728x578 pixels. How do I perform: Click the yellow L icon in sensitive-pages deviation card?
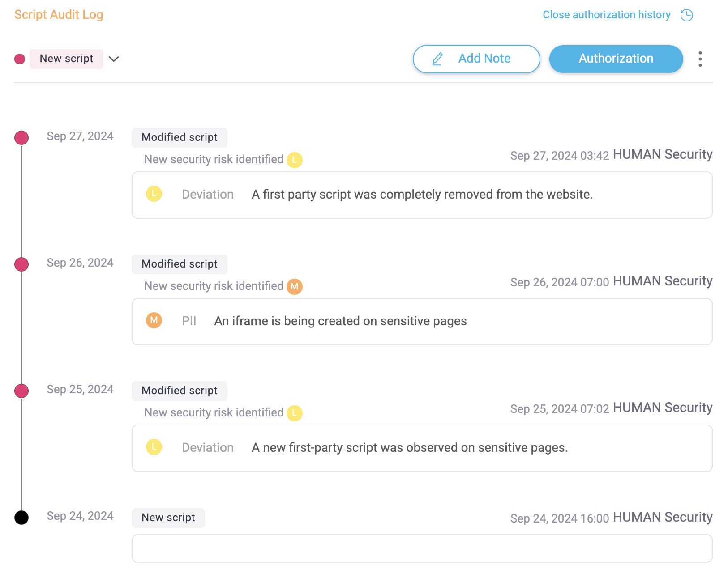pos(154,447)
